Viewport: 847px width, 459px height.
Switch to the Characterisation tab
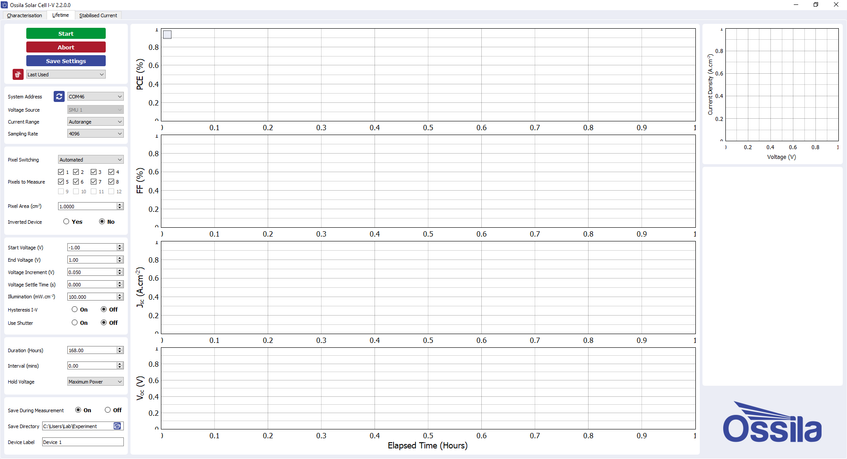coord(25,16)
